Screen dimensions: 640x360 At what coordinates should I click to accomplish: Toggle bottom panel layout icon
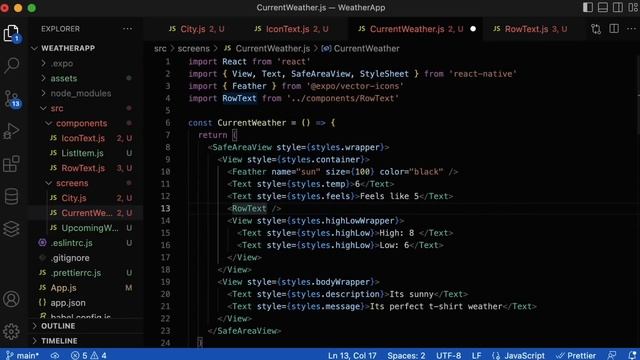(x=603, y=7)
